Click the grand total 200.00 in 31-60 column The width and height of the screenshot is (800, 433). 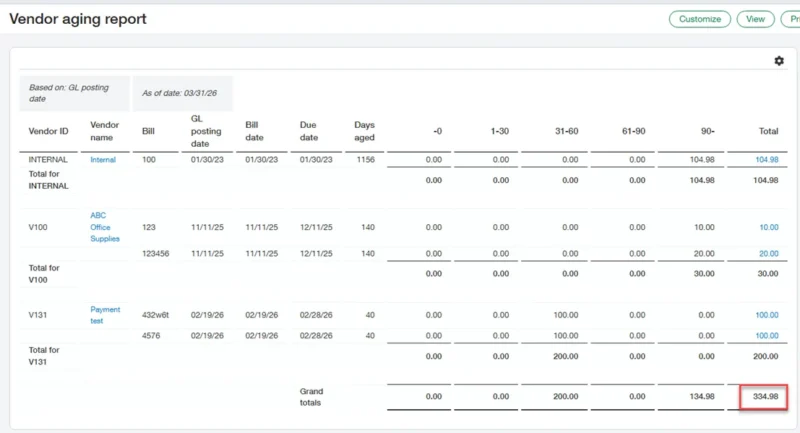566,396
